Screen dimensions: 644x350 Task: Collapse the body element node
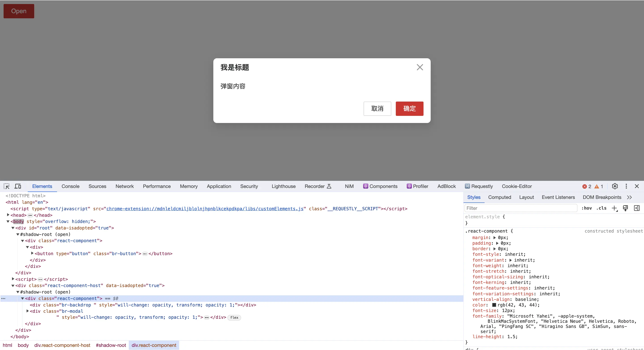[x=8, y=221]
